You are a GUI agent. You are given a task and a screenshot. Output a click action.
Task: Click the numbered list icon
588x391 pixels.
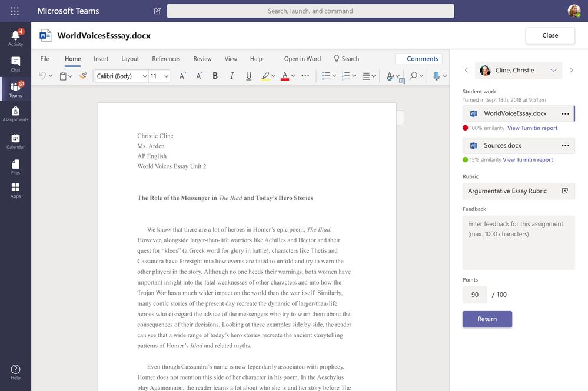pyautogui.click(x=346, y=76)
